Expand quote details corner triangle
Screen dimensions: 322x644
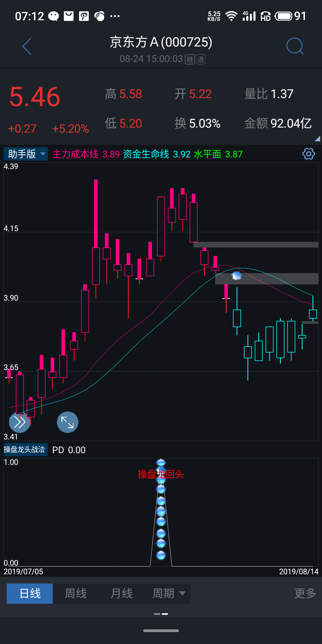317,138
